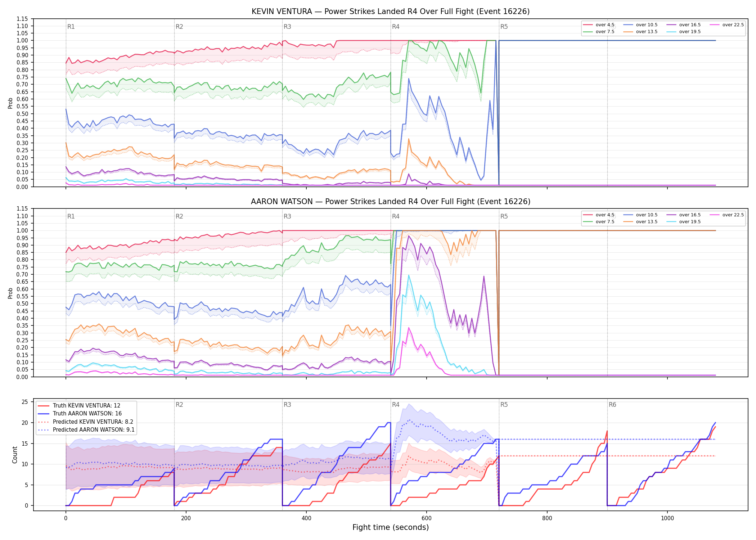The image size is (756, 540).
Task: Click the 'Count' y-axis label
Action: pos(15,455)
